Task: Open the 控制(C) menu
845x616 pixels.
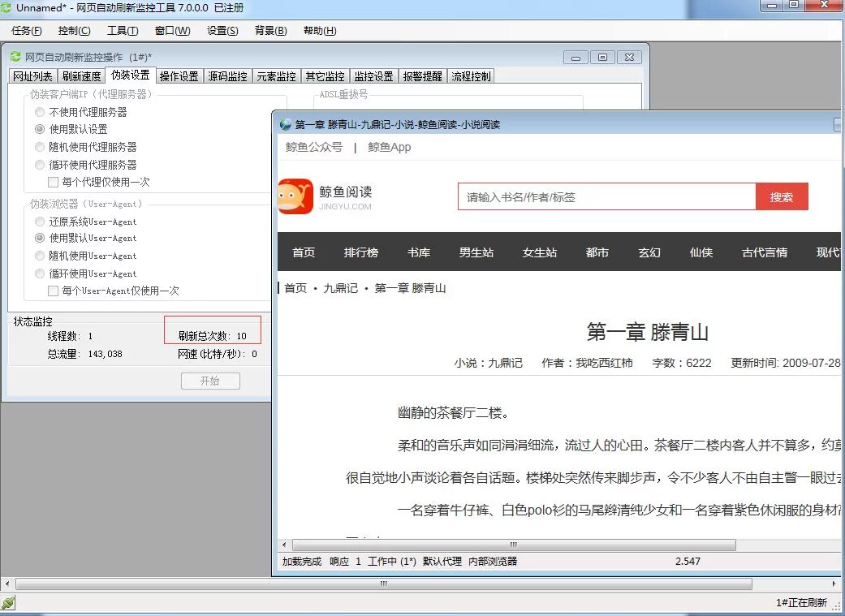Action: [75, 31]
